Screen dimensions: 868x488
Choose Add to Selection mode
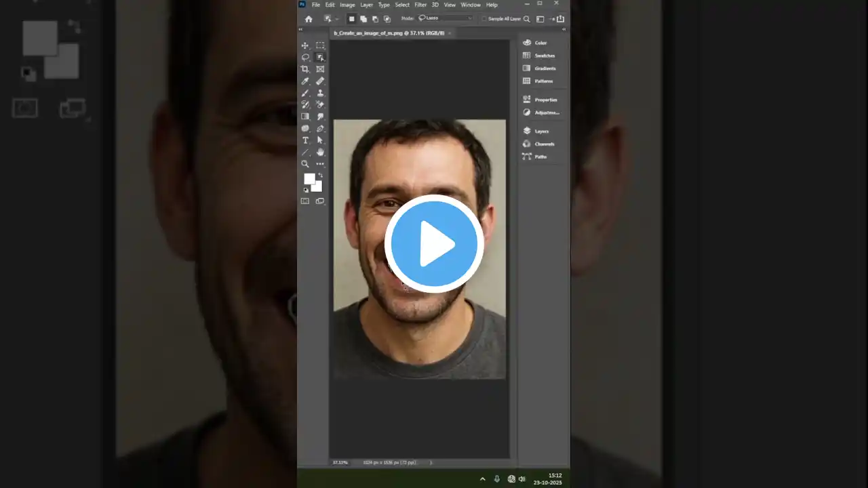363,19
